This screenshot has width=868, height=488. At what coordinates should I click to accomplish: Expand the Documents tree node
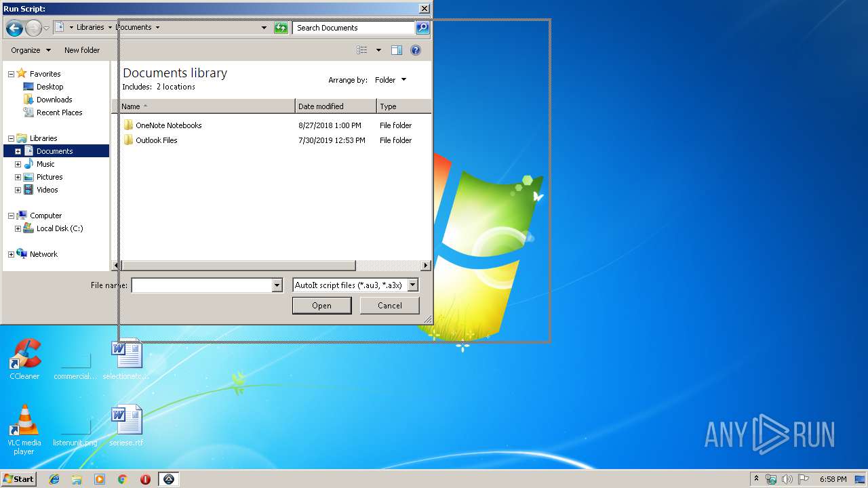click(x=18, y=151)
